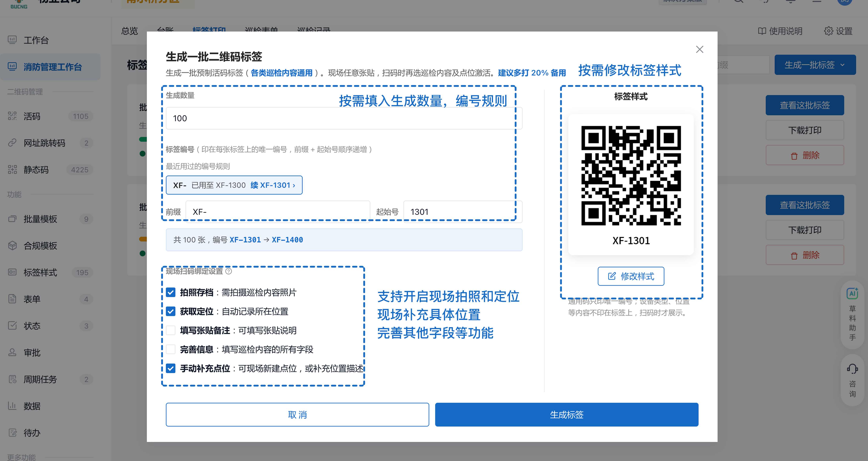Click the XF-1301 label under QR preview

click(631, 240)
